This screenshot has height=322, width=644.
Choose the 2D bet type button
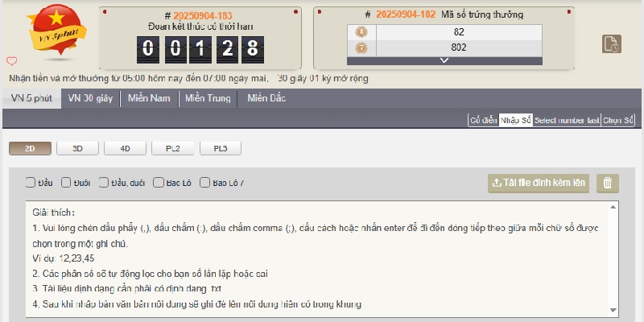click(30, 149)
